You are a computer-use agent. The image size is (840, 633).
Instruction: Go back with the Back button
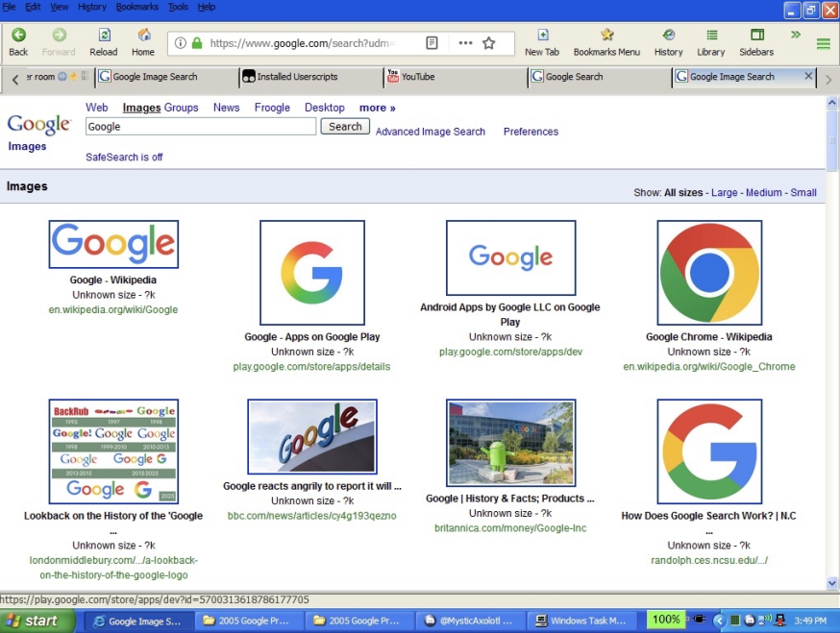(x=18, y=42)
